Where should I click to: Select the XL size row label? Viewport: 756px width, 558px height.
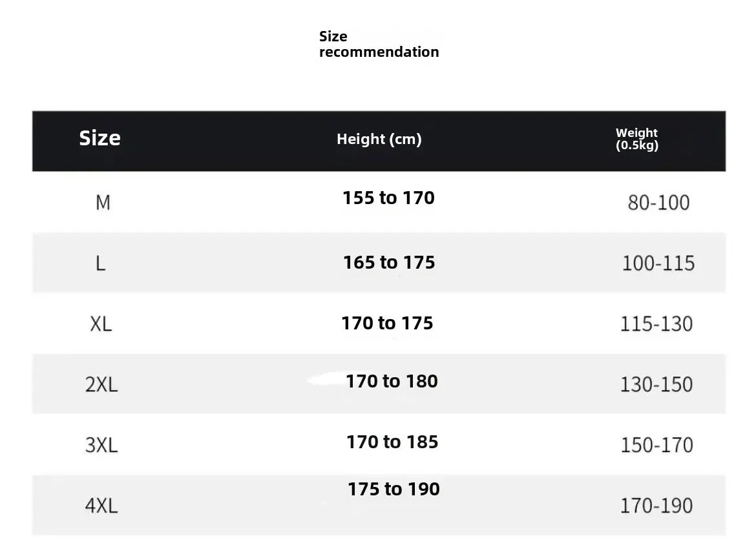tap(101, 324)
